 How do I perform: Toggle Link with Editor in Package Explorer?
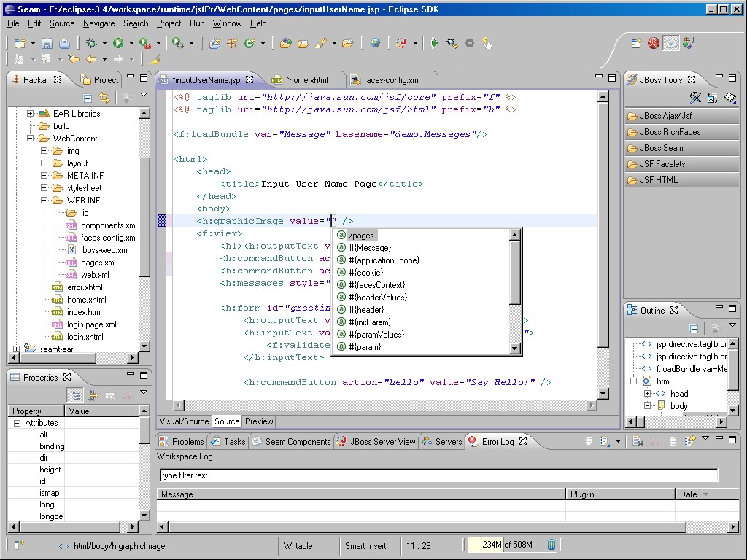coord(104,98)
